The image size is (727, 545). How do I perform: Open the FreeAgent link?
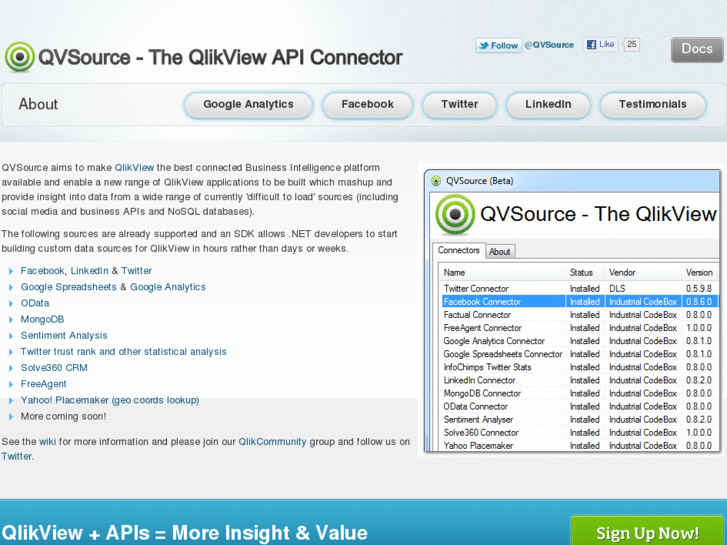[x=44, y=384]
